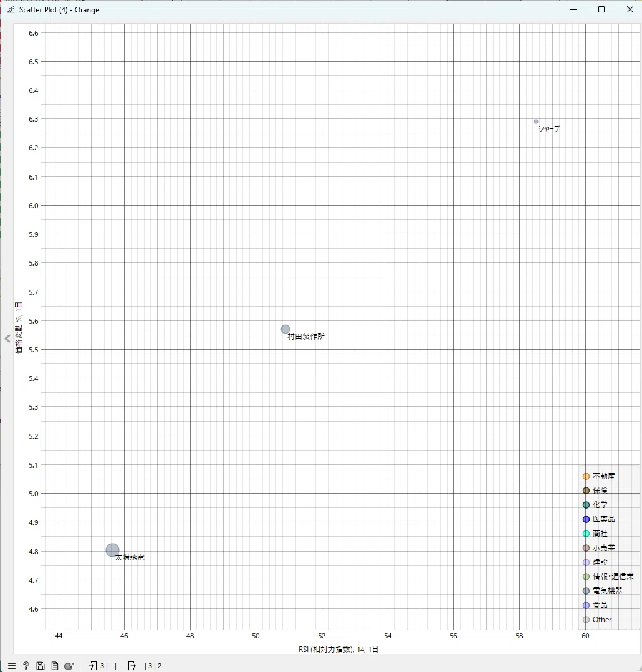Click the input data summary icon
Screen dimensions: 642x672
[x=93, y=666]
